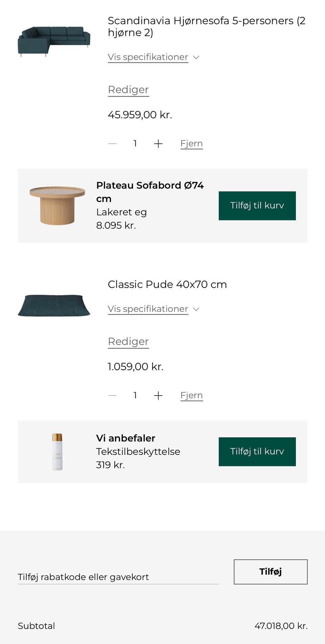The image size is (325, 644).
Task: Add Plateau Sofabord to cart
Action: point(257,205)
